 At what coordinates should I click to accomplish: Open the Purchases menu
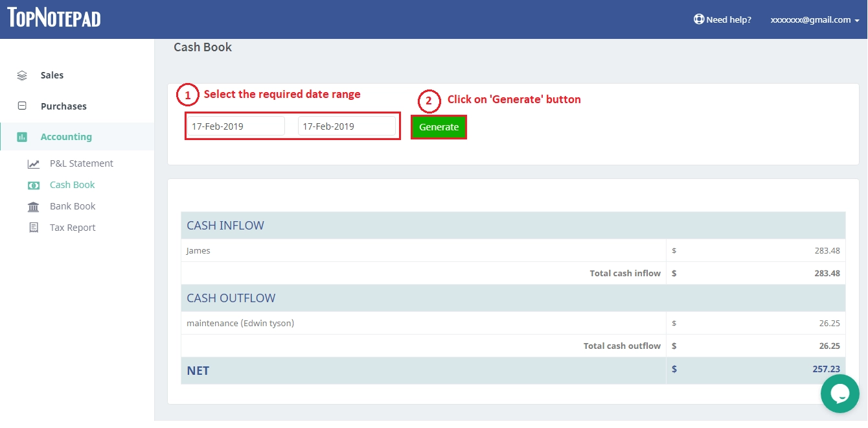pyautogui.click(x=63, y=106)
